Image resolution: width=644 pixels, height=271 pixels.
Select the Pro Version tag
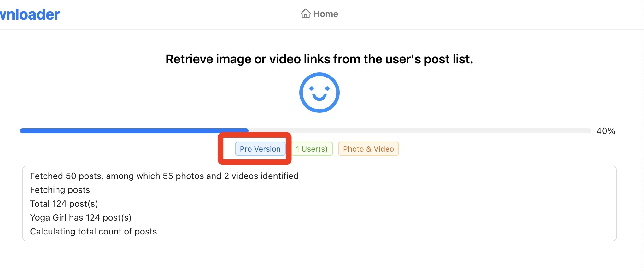(260, 149)
